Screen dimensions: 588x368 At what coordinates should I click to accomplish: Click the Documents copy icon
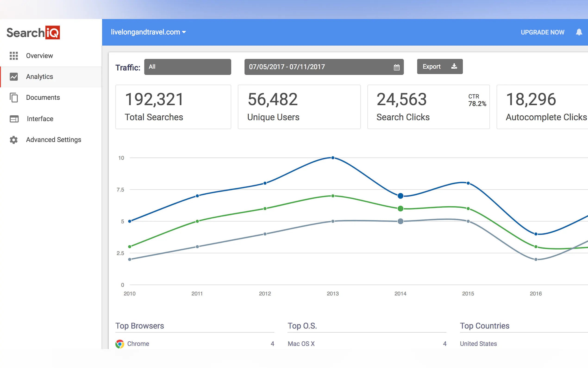(x=14, y=98)
